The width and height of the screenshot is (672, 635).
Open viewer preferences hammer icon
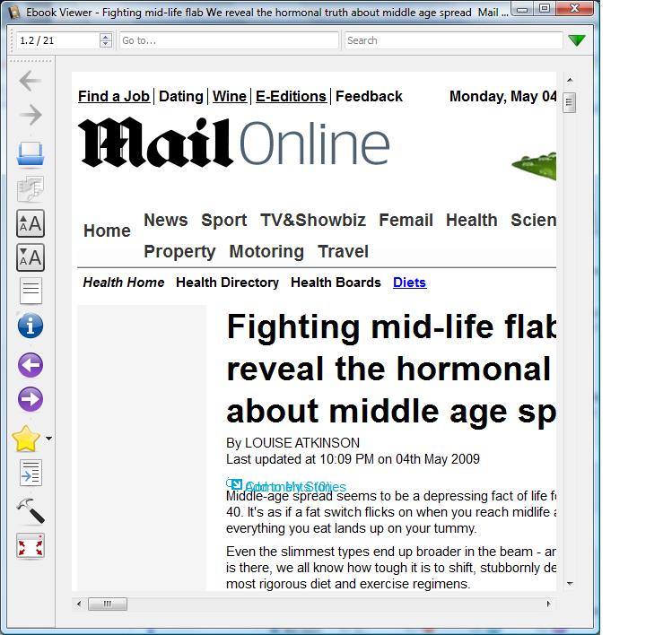click(x=30, y=510)
